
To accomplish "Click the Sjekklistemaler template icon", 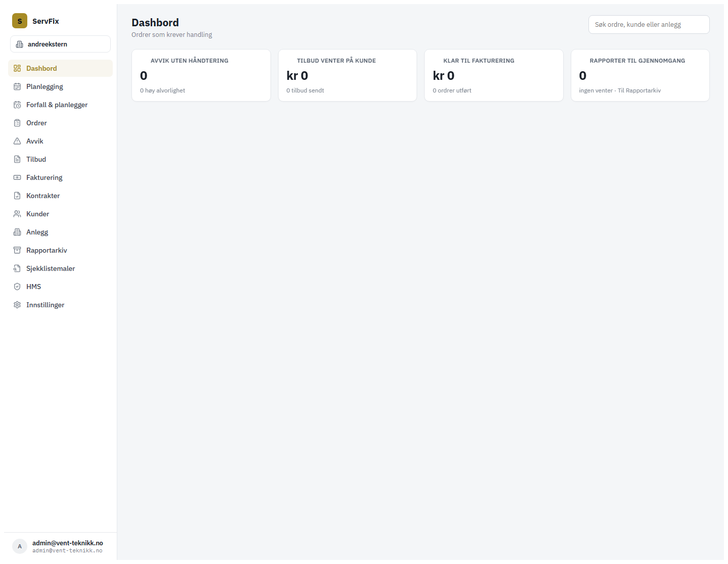I will click(17, 268).
